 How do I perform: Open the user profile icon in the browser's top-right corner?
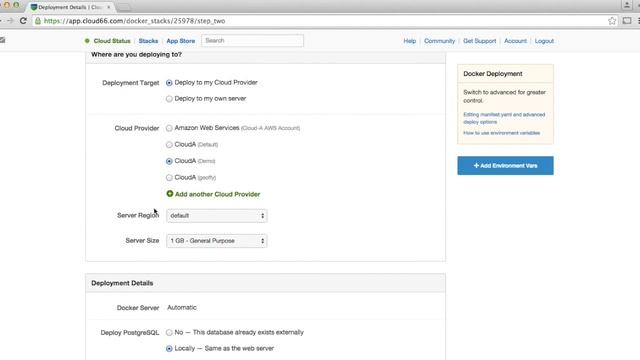click(627, 5)
